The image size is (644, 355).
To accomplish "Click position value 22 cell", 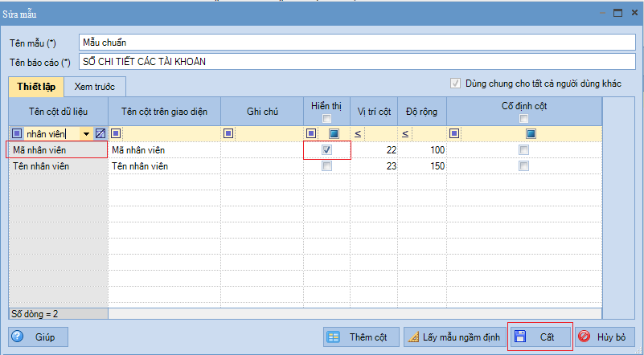I will [374, 150].
